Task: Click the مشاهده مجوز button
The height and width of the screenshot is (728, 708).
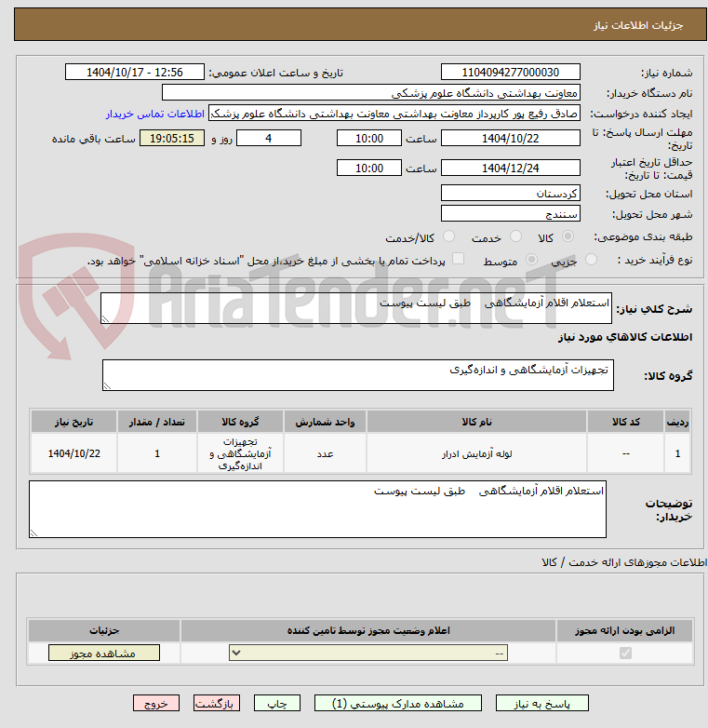Action: (x=104, y=654)
